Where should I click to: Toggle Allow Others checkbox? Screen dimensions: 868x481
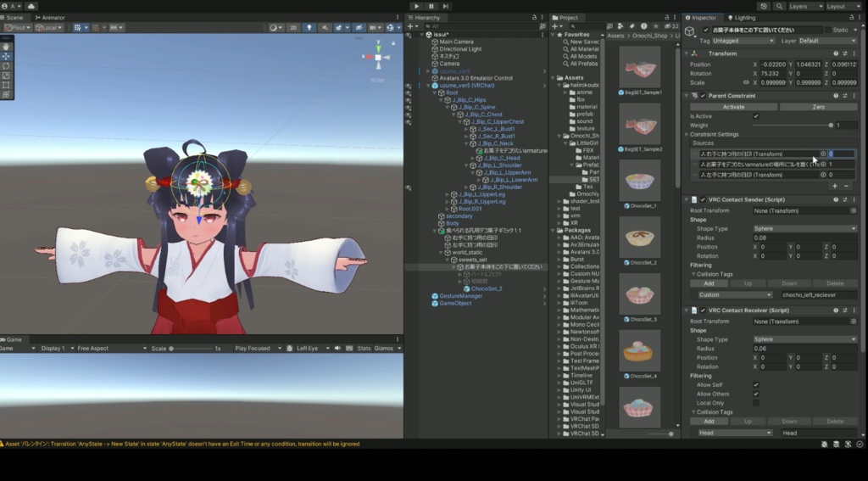coord(756,394)
